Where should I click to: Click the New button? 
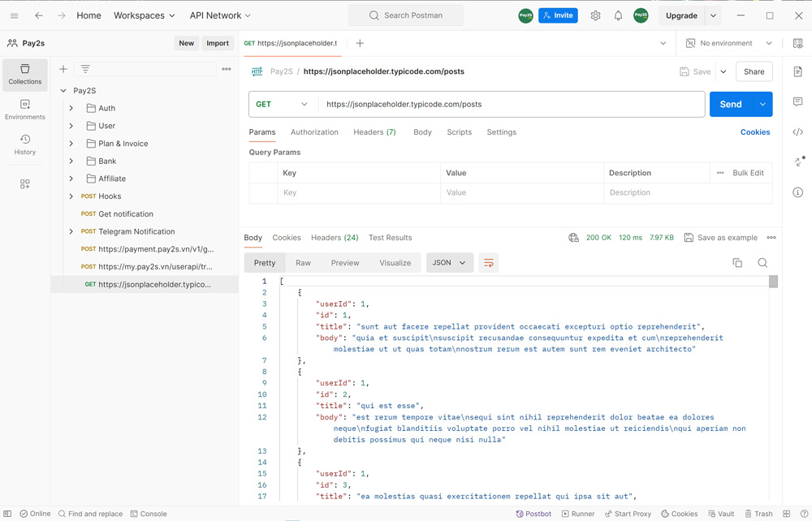coord(187,43)
